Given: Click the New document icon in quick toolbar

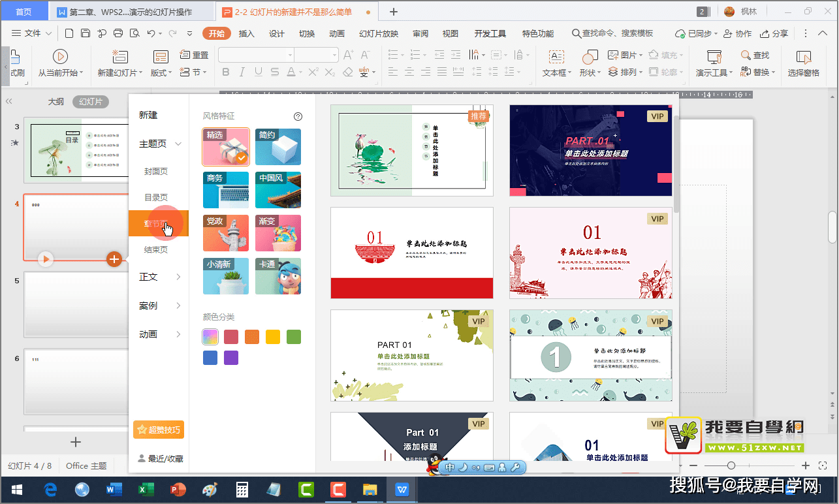Looking at the screenshot, I should (x=69, y=33).
